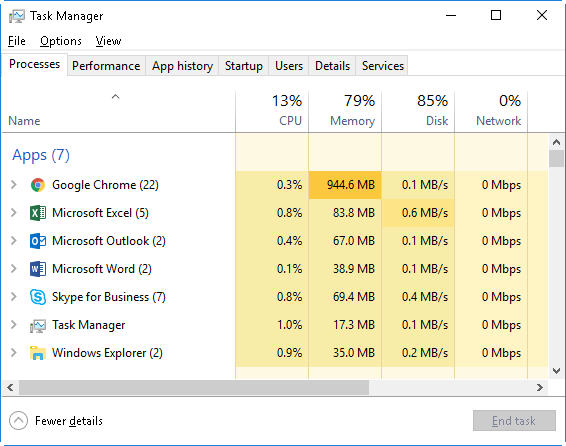This screenshot has width=566, height=446.
Task: Expand the Skype for Business group
Action: pos(14,297)
